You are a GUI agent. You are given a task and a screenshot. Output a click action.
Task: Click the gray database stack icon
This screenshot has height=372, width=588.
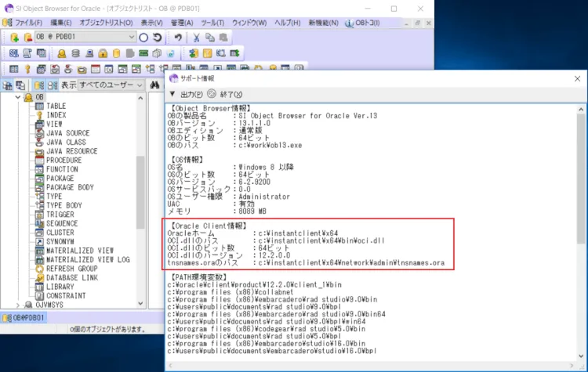pyautogui.click(x=75, y=53)
